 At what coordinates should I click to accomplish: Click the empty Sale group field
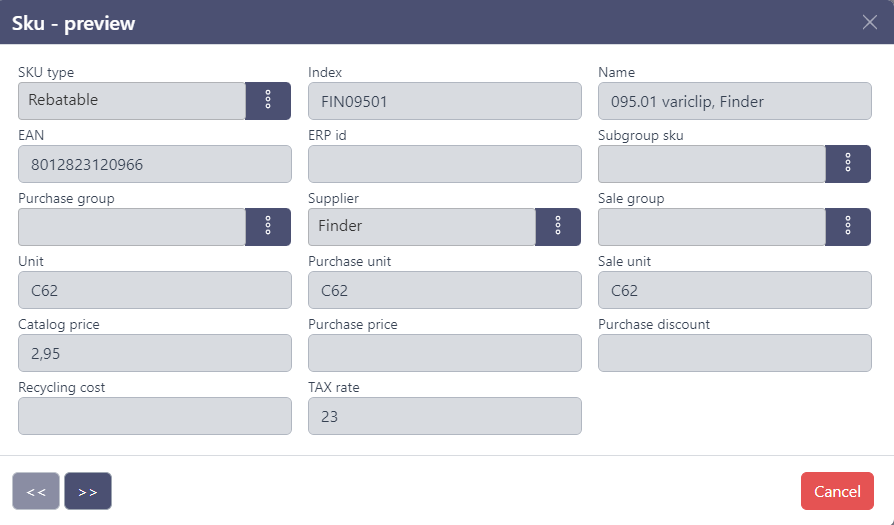(x=712, y=227)
